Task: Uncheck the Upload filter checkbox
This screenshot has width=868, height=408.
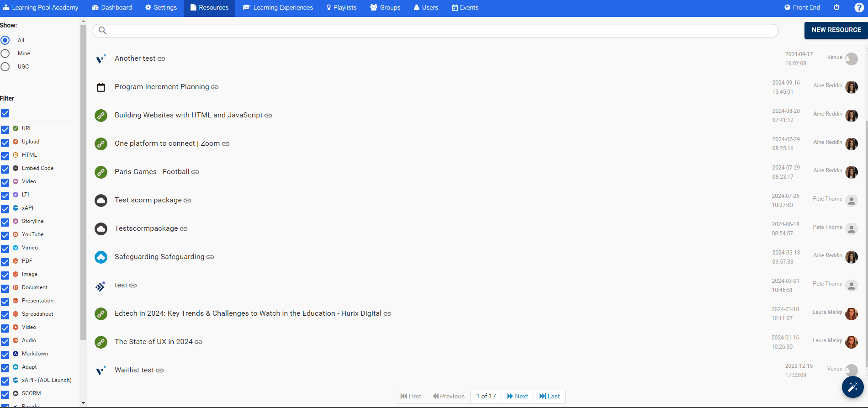Action: [x=5, y=143]
